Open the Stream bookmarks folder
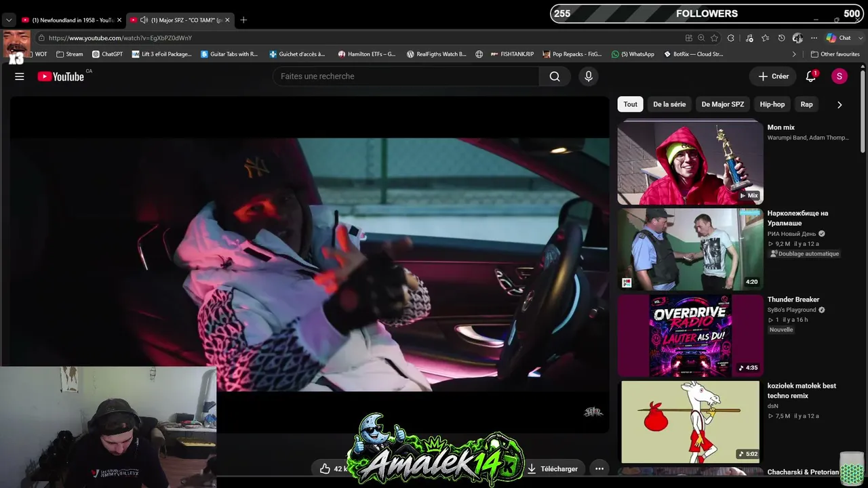Viewport: 868px width, 488px height. (70, 54)
